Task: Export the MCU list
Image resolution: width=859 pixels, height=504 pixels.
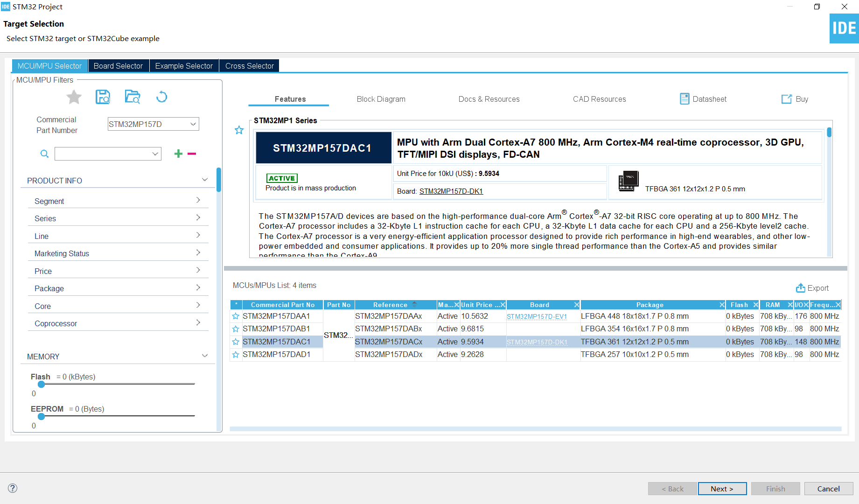Action: (x=812, y=288)
